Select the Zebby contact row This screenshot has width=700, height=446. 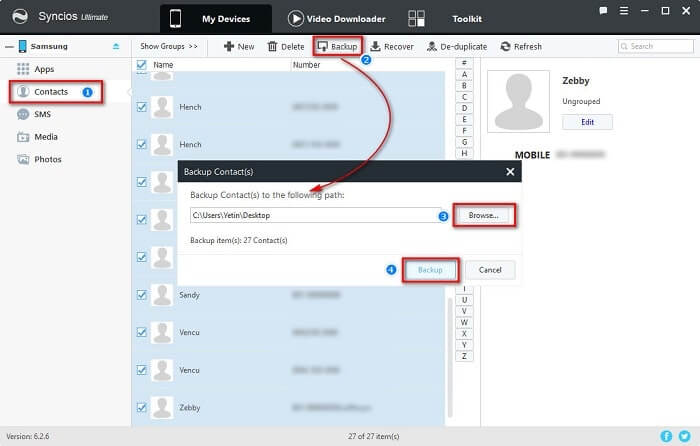point(288,408)
